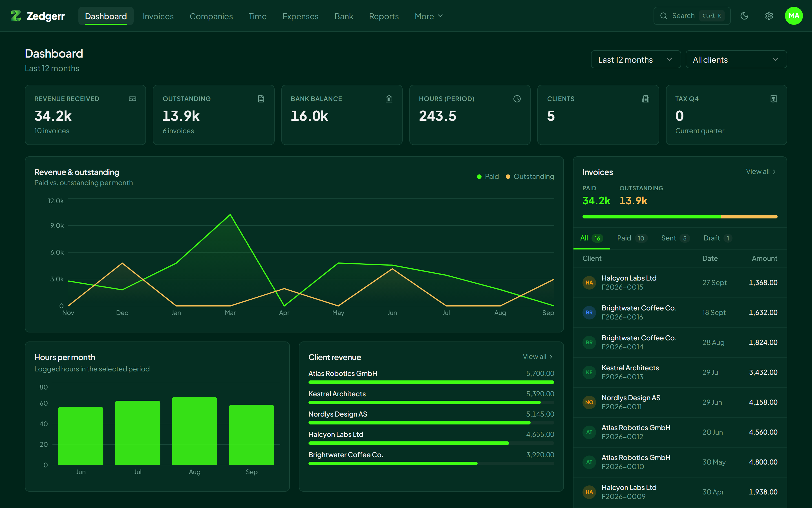Screen dimensions: 812x508
Task: Click Atlas Robotics GmbH revenue bar
Action: pyautogui.click(x=431, y=382)
